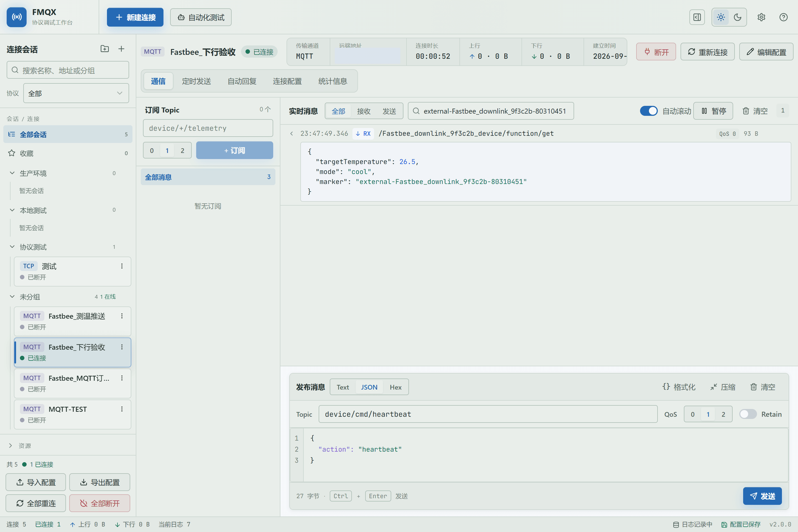Open the 连接配置 tab
Screen dimensions: 798x532
pyautogui.click(x=287, y=81)
